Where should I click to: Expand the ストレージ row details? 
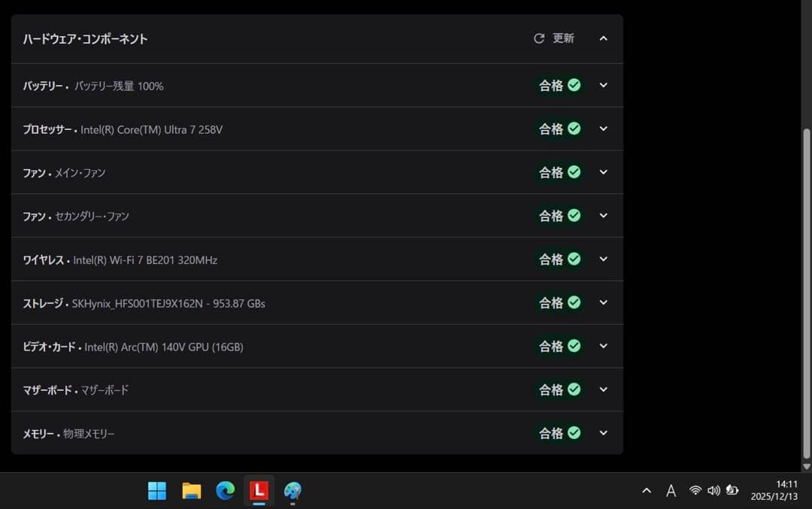(604, 302)
